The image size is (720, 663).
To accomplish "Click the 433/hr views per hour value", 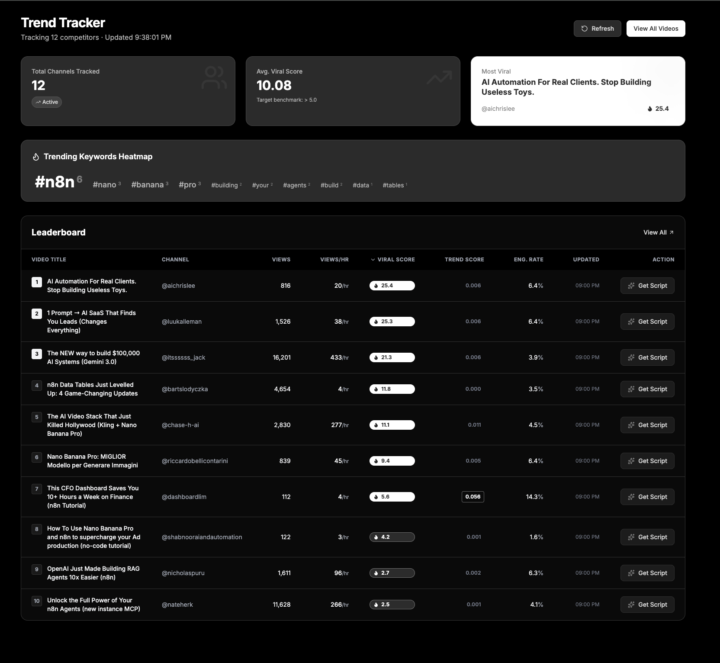I will click(x=339, y=357).
